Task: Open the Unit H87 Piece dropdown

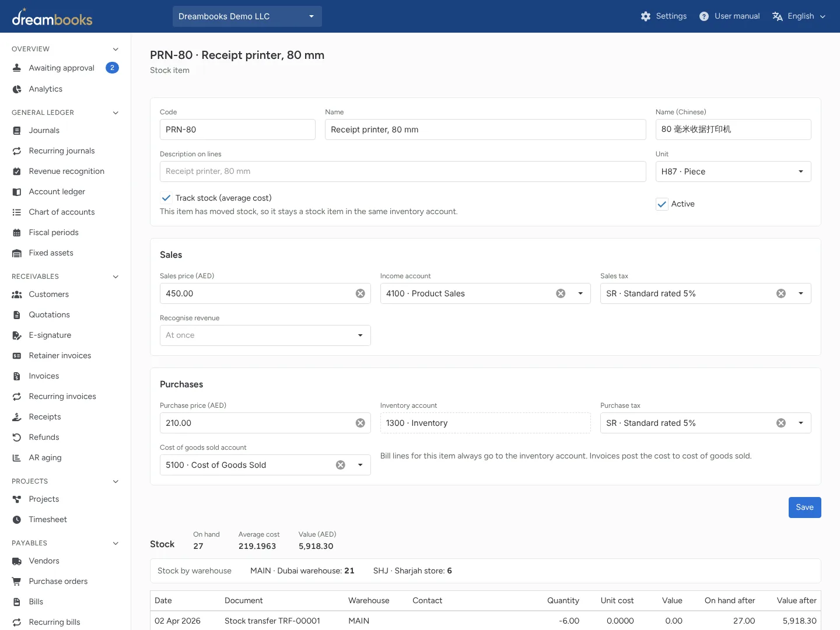Action: tap(733, 171)
